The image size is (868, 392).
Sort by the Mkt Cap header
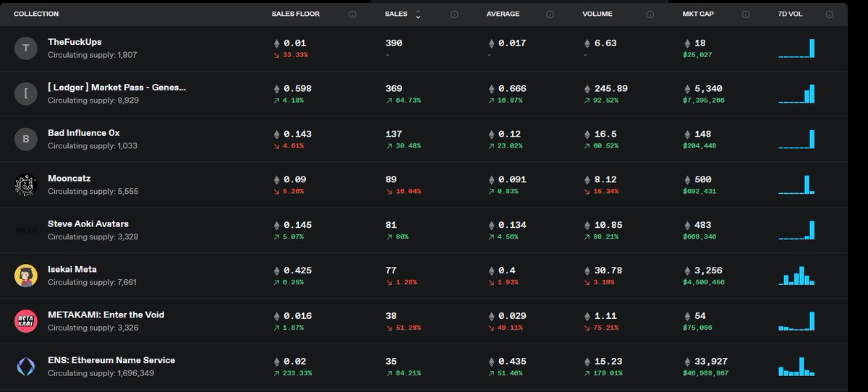point(698,14)
